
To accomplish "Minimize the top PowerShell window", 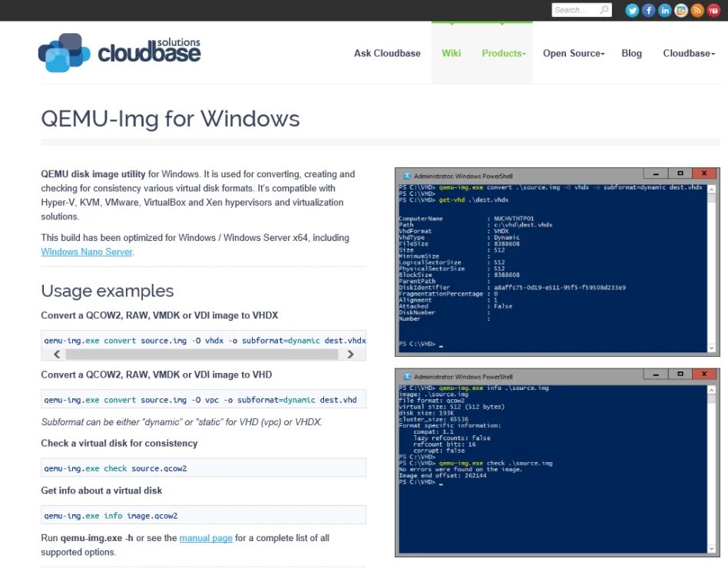I will click(x=656, y=173).
